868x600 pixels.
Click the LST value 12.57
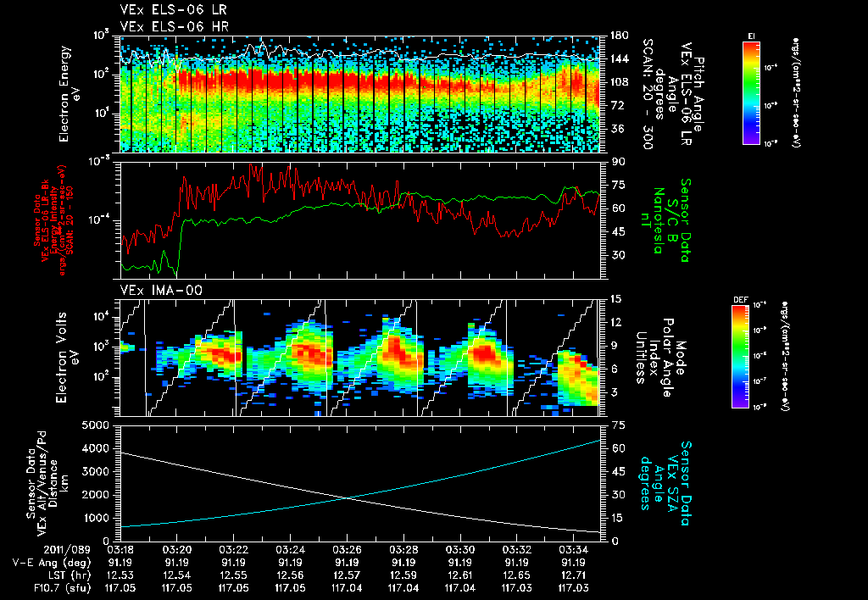[347, 575]
